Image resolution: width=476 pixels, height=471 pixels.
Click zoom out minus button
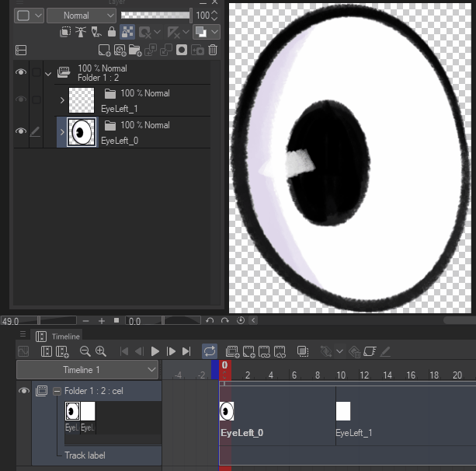point(86,320)
